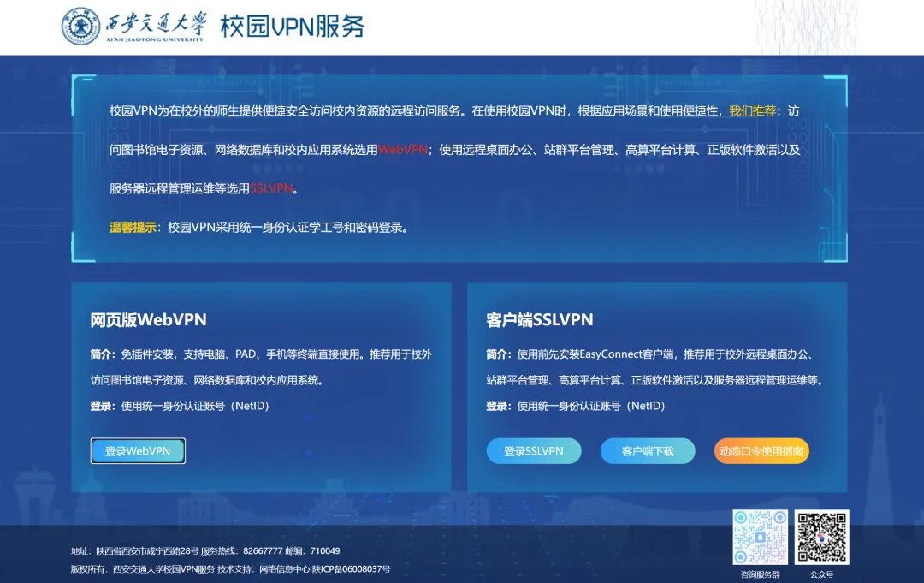Click the 公众号 QR code

822,537
